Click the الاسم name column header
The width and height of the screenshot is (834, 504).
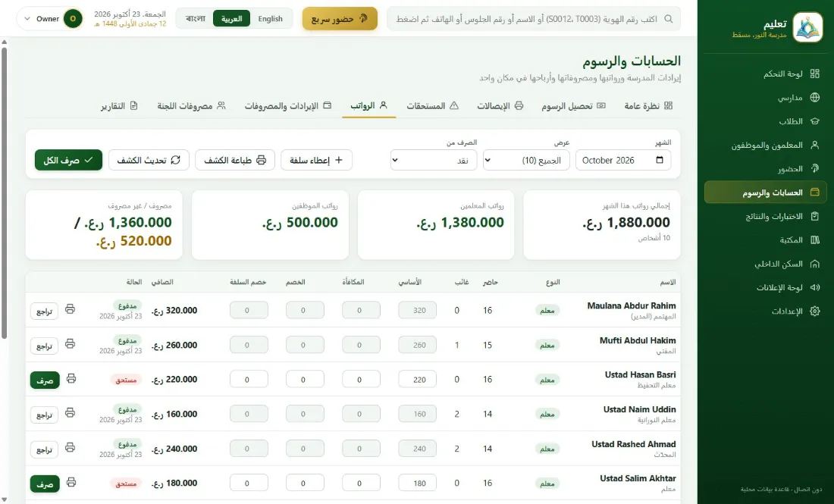coord(667,282)
